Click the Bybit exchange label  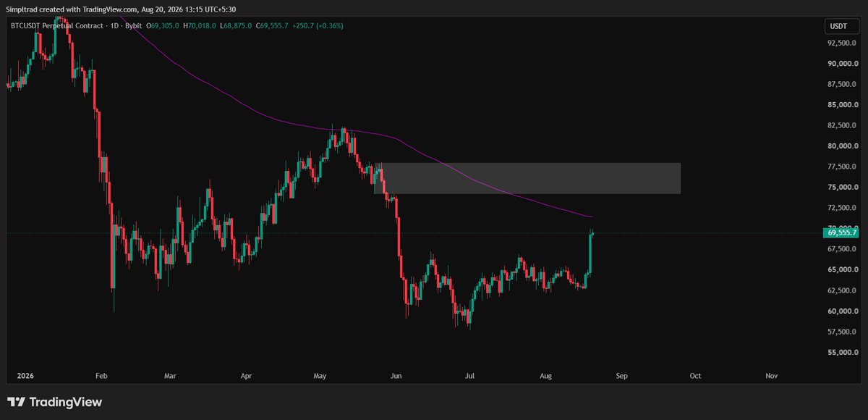(x=133, y=25)
